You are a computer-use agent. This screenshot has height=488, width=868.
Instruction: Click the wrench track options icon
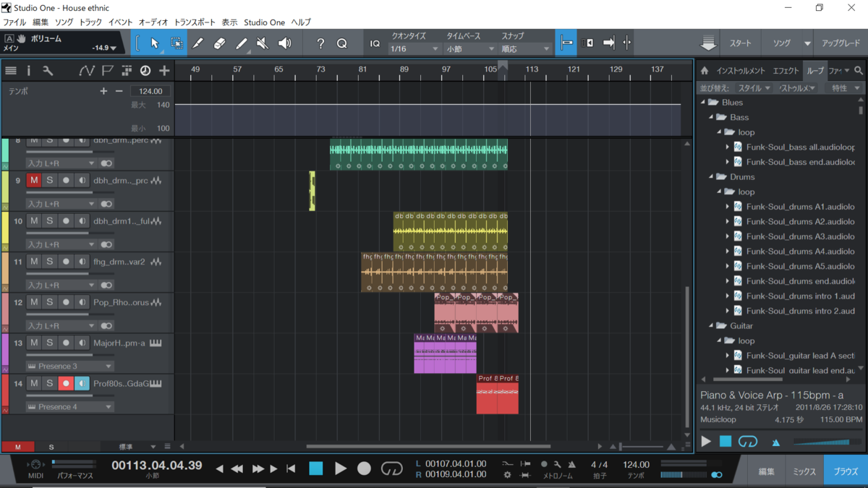coord(48,70)
